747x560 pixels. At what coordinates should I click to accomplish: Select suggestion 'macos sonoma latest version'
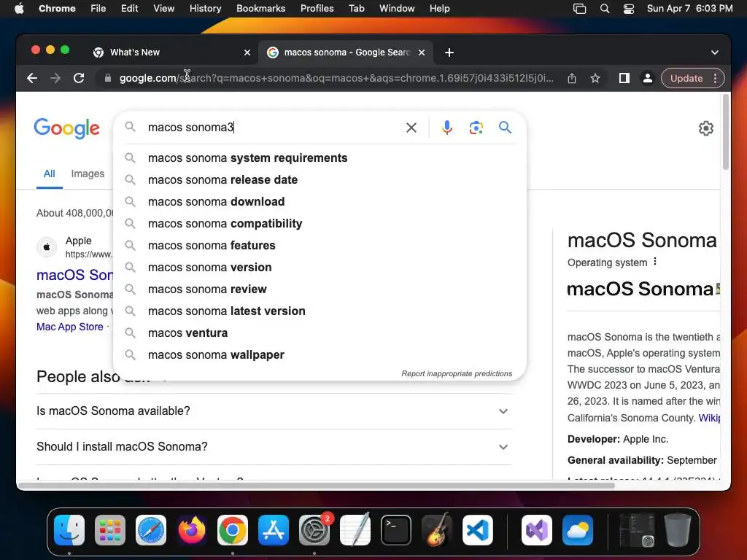(x=320, y=311)
